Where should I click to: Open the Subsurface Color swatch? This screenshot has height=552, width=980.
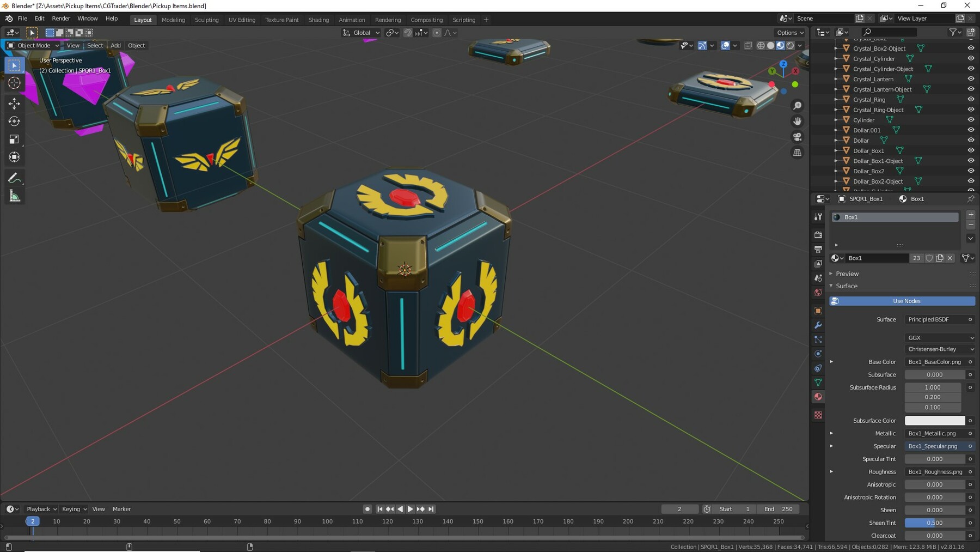point(935,420)
